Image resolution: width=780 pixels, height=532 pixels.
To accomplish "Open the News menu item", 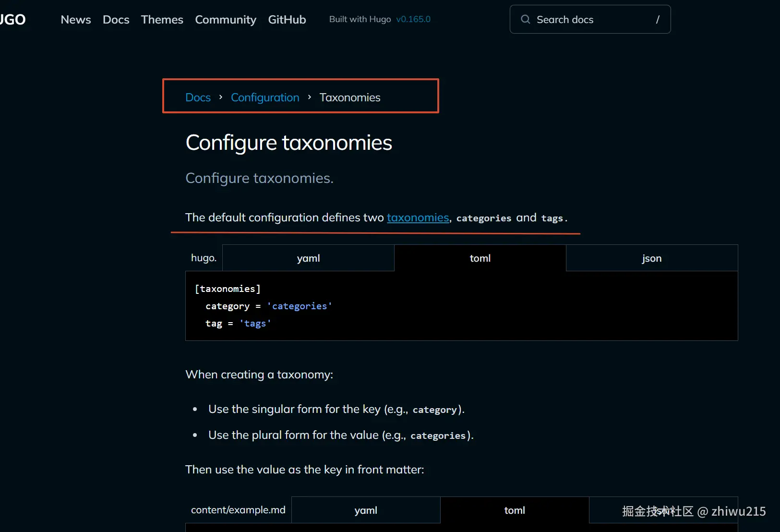I will 76,19.
